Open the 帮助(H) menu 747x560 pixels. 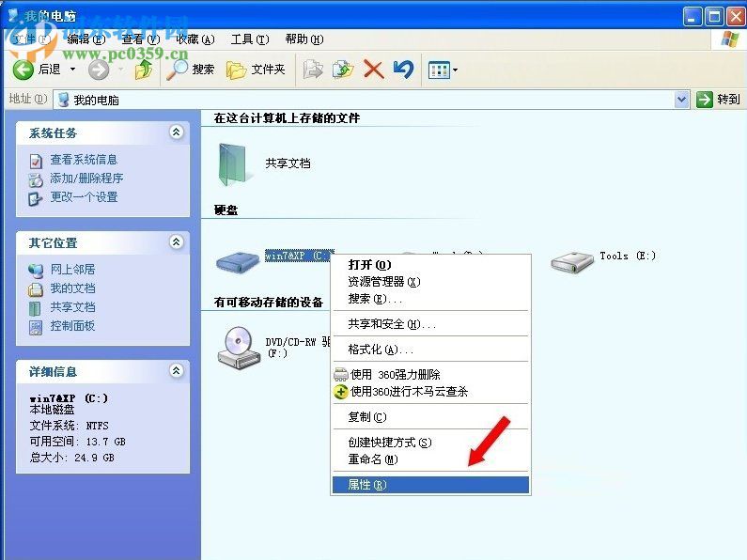point(304,39)
